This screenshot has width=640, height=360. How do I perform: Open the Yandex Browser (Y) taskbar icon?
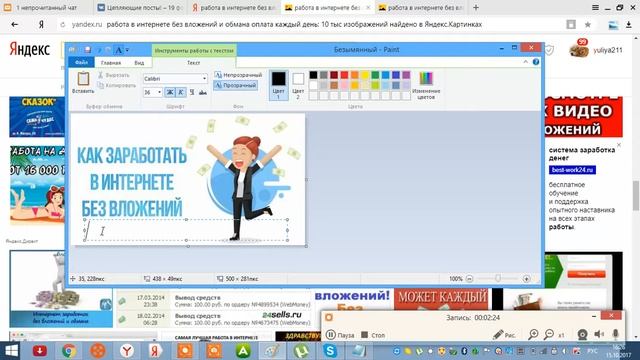coord(127,351)
